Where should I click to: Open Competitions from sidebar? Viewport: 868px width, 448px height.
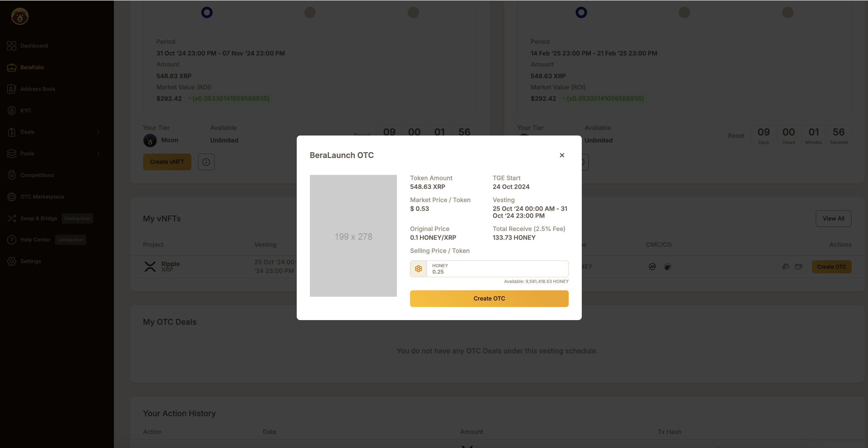37,175
